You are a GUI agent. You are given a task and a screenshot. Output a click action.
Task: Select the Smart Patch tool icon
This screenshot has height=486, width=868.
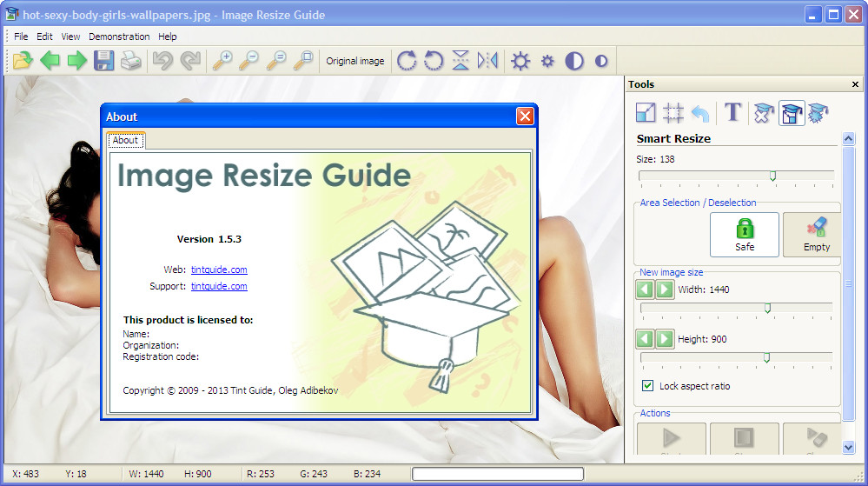(x=818, y=113)
